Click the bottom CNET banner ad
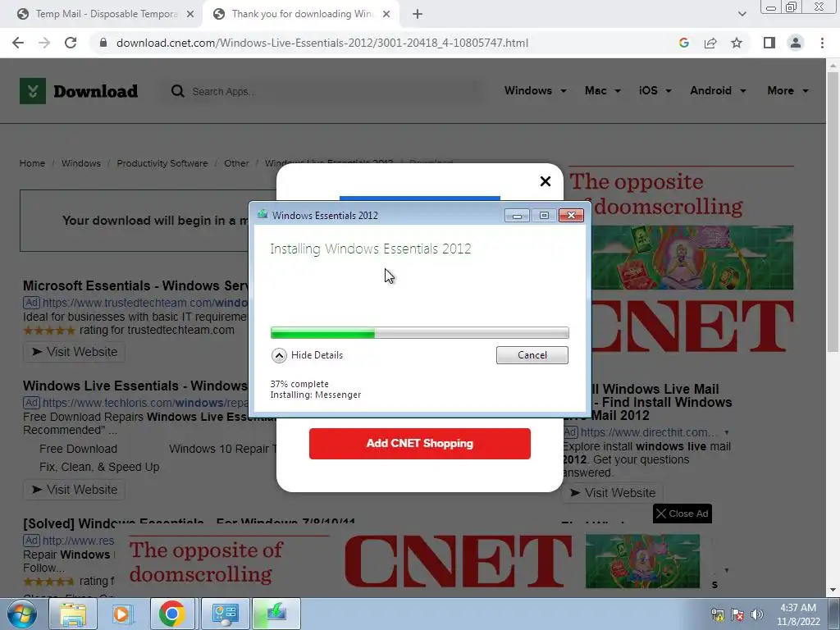Image resolution: width=840 pixels, height=630 pixels. [414, 561]
